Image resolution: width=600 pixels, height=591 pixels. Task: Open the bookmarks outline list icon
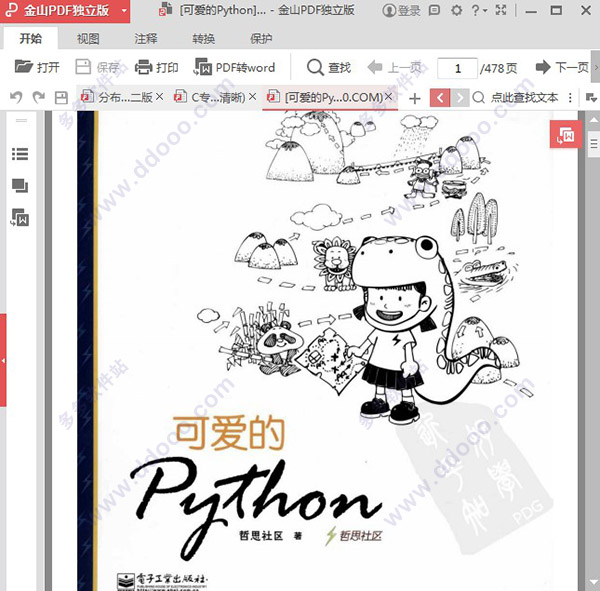(20, 154)
